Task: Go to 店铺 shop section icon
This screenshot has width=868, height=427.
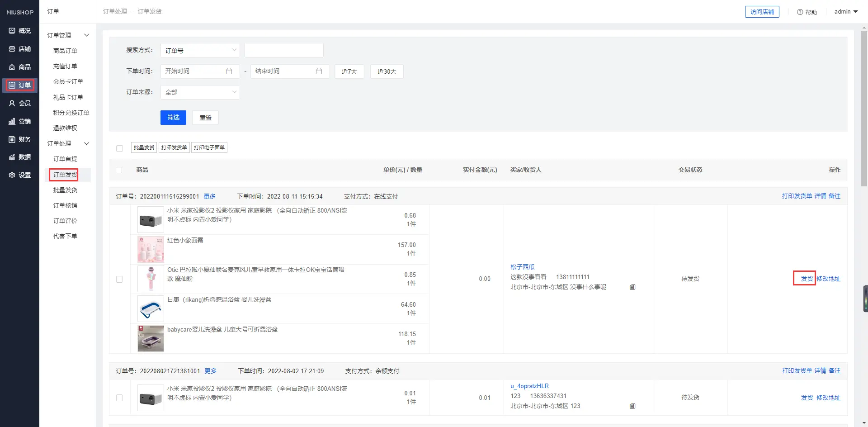Action: coord(12,49)
